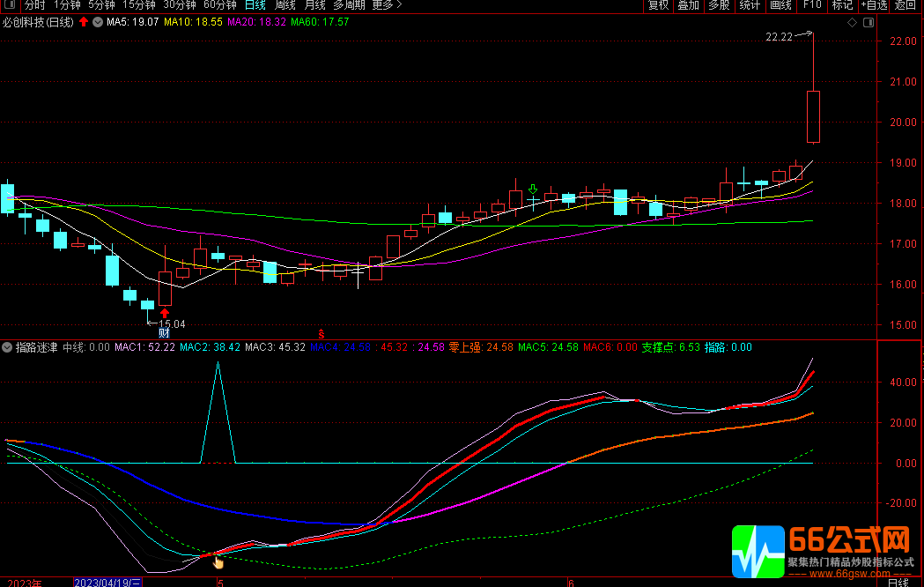Image resolution: width=924 pixels, height=587 pixels.
Task: Click the 中线: 0.00 indicator value
Action: 86,347
